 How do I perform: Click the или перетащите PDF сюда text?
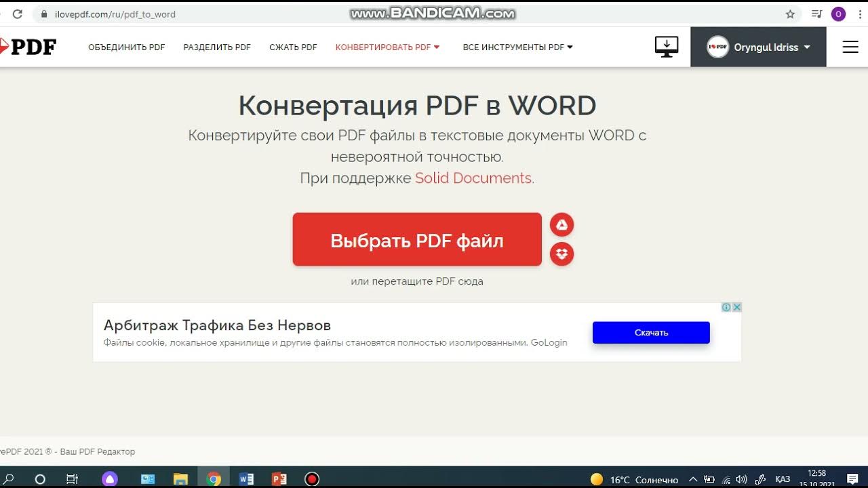417,281
